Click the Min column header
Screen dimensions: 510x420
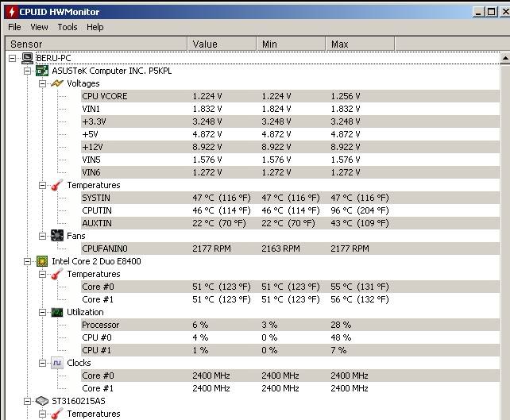[x=291, y=44]
